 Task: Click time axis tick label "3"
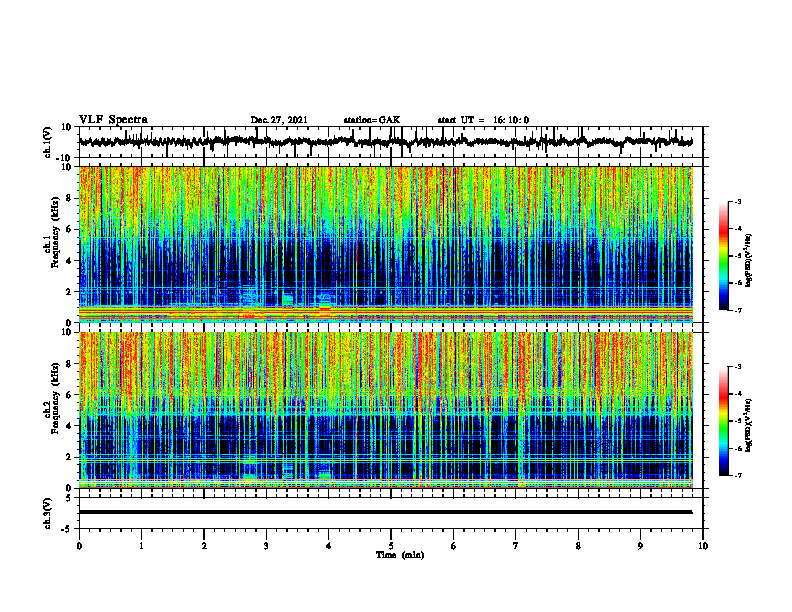[x=266, y=546]
